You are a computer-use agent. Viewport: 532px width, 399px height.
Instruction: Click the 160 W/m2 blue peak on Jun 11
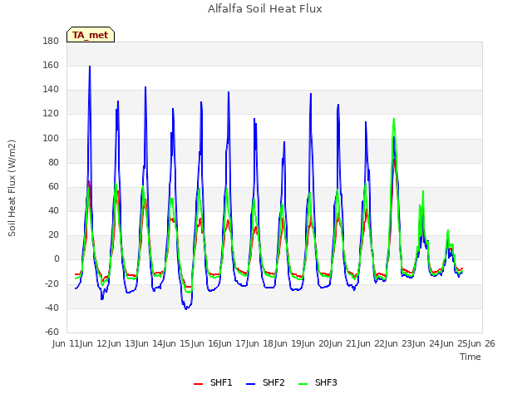click(90, 66)
